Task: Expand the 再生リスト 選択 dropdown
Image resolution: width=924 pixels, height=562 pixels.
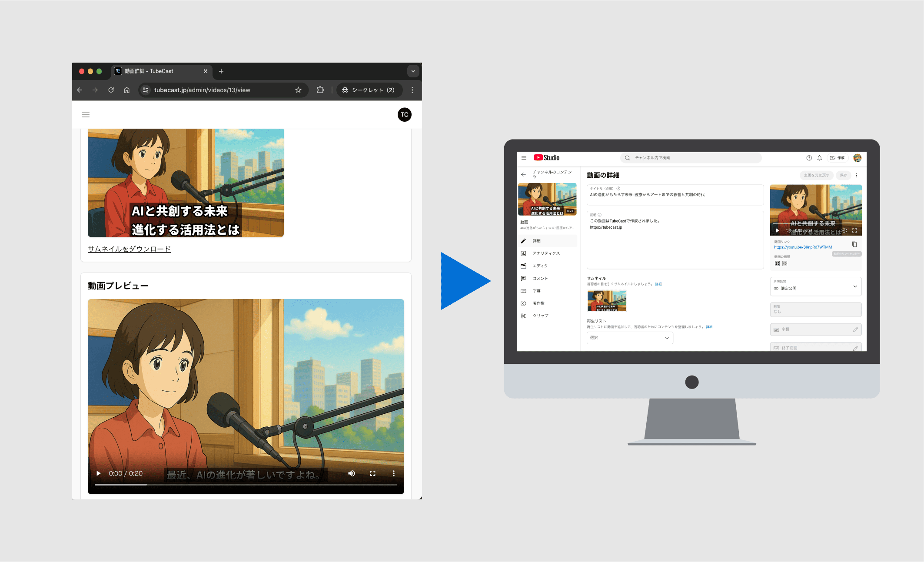Action: [630, 338]
